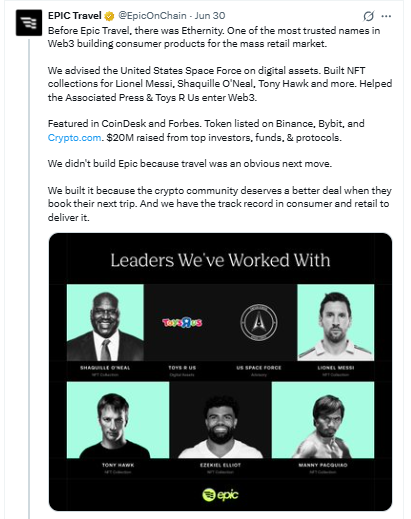Viewport: 411px width, 519px height.
Task: Open the three-dot more options menu
Action: (386, 16)
